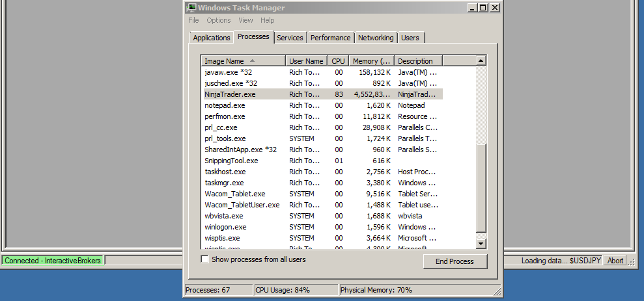Viewport: 644px width, 301px height.
Task: Switch to the Users tab
Action: tap(410, 38)
